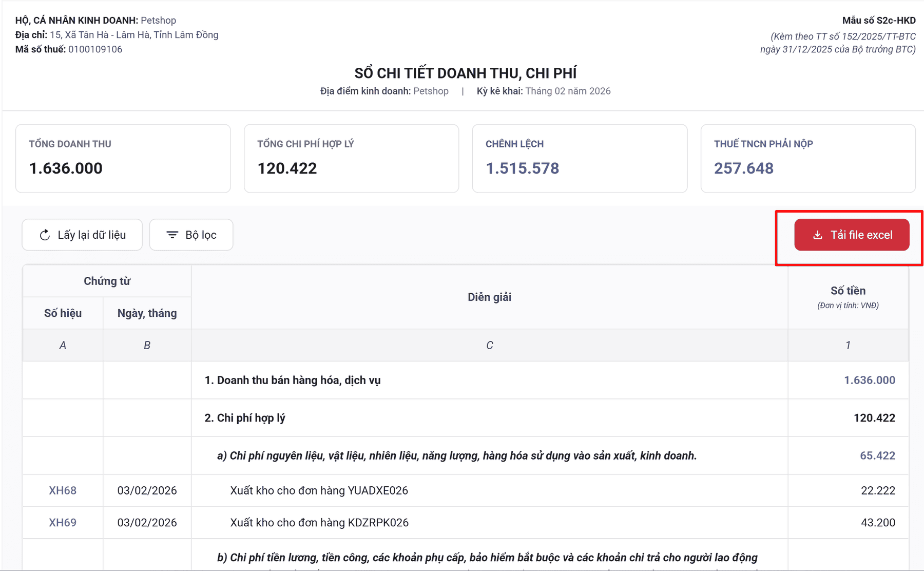Download report with "Tải file excel"

pos(852,235)
